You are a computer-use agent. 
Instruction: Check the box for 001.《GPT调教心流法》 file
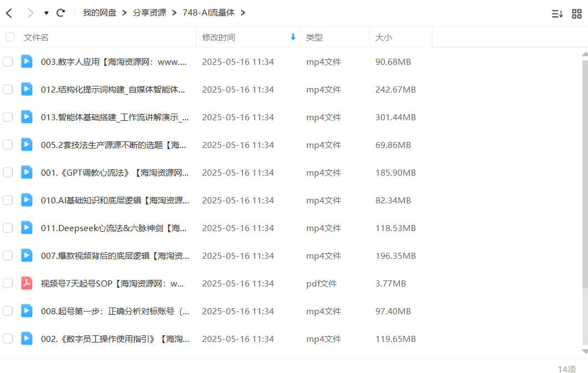(x=8, y=172)
